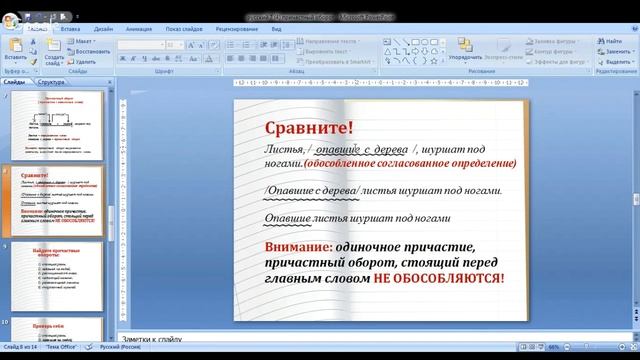Click the Shrink Font icon
640x360 pixels.
click(201, 45)
